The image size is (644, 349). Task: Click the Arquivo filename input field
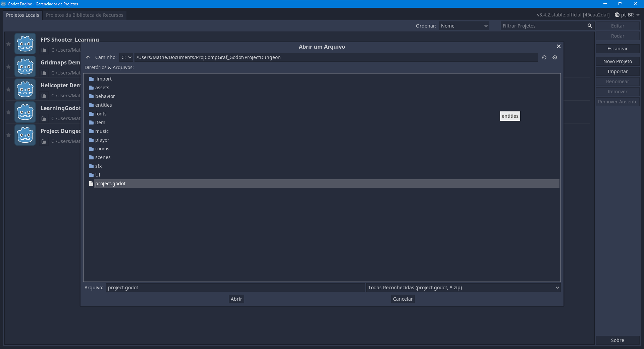point(235,288)
